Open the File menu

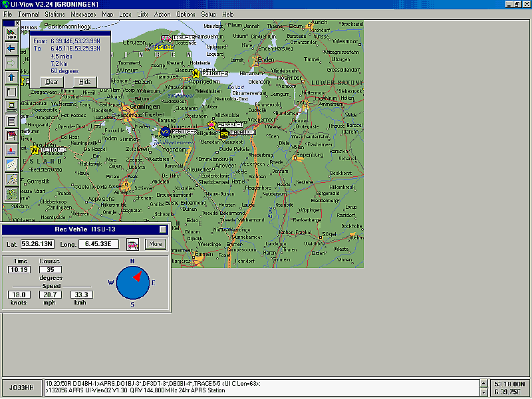[x=7, y=15]
